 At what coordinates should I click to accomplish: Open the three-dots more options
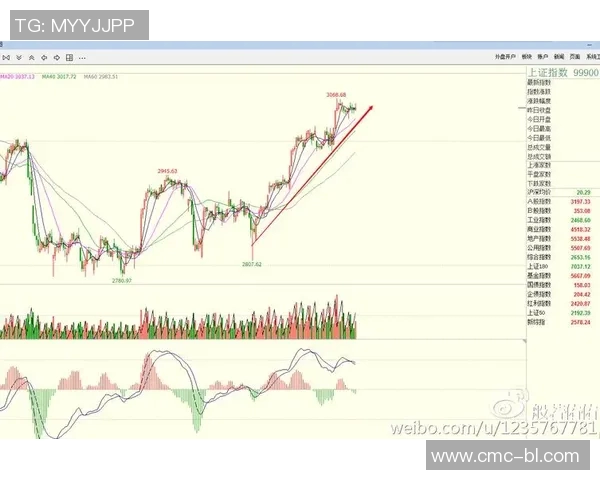[x=82, y=57]
